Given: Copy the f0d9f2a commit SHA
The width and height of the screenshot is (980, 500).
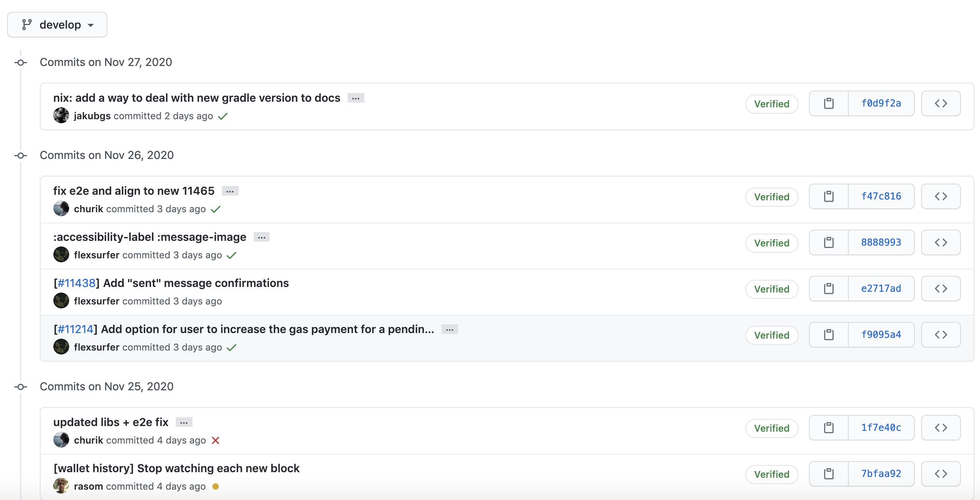Looking at the screenshot, I should [x=829, y=103].
